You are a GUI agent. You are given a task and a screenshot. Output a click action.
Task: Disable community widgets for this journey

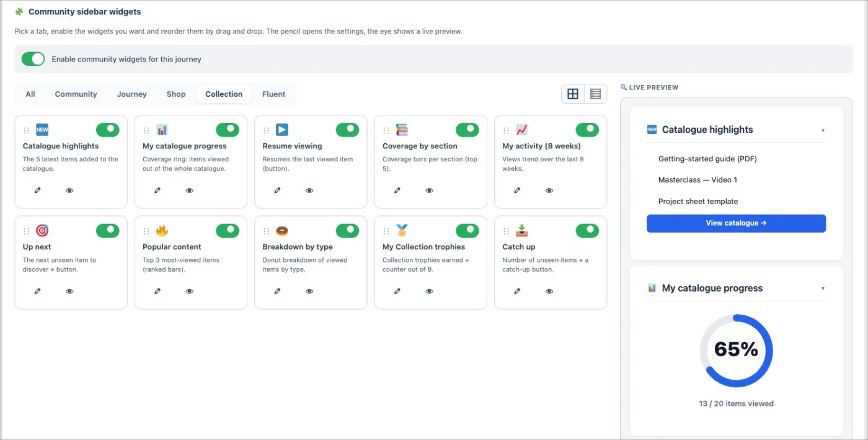33,59
